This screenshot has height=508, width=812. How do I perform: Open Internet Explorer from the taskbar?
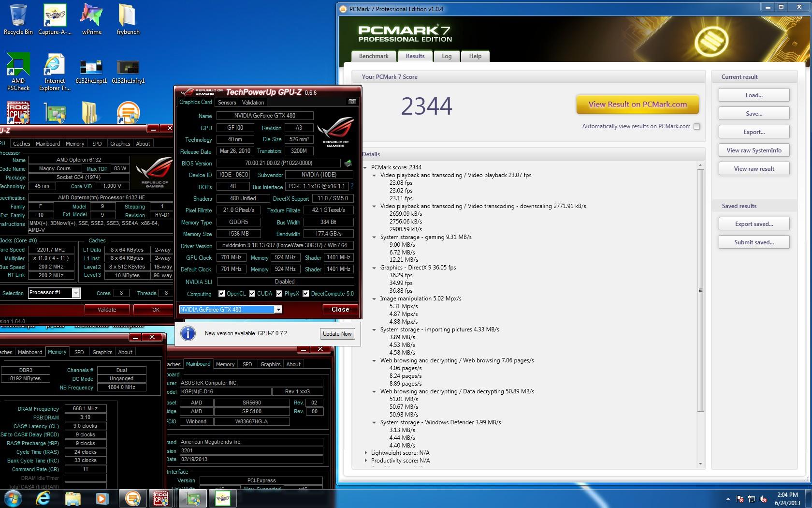click(43, 498)
